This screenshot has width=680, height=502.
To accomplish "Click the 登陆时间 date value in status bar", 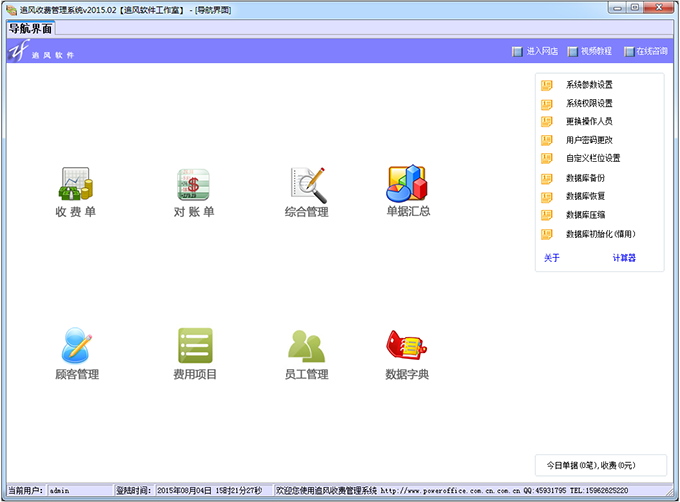I will (x=209, y=491).
